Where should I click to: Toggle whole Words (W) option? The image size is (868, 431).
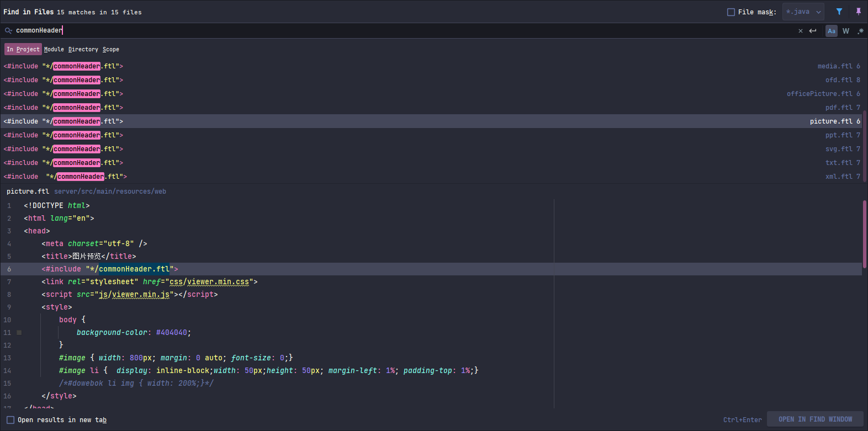(846, 31)
